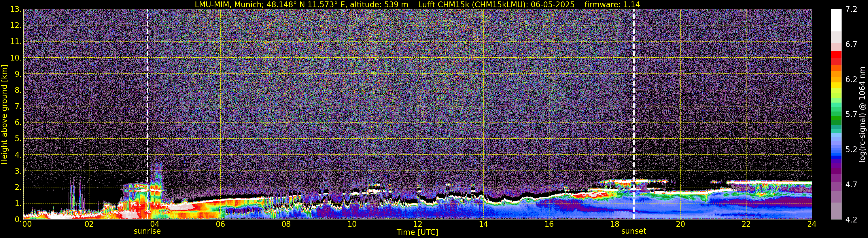Click the 6.2 colorbar scale value

tap(851, 79)
